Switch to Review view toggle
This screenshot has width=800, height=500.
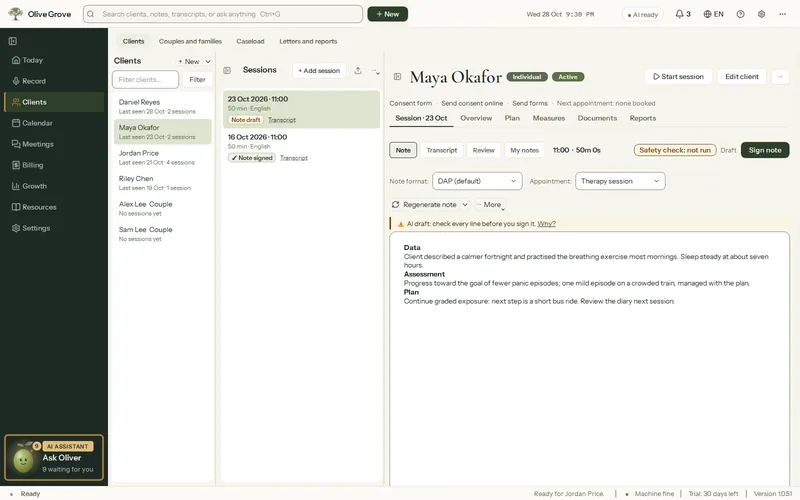pos(483,150)
